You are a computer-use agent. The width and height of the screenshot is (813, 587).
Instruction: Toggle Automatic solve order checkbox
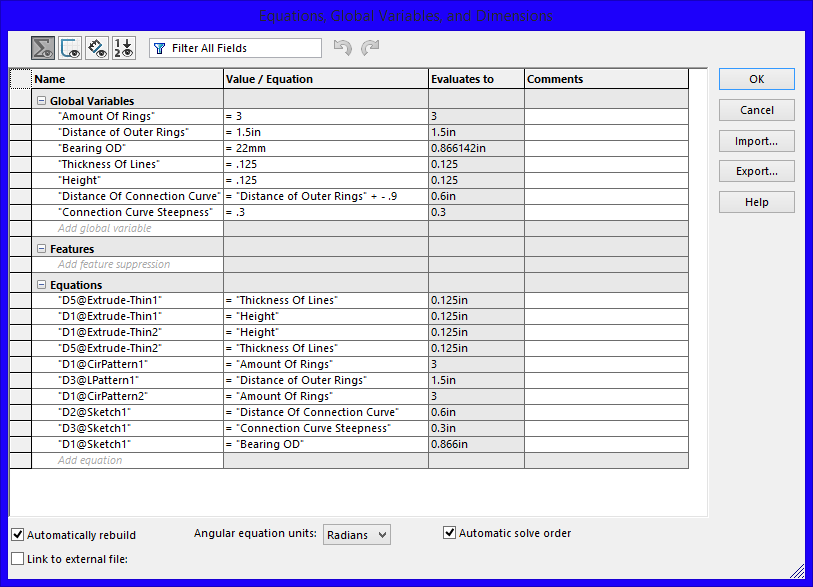pos(450,533)
